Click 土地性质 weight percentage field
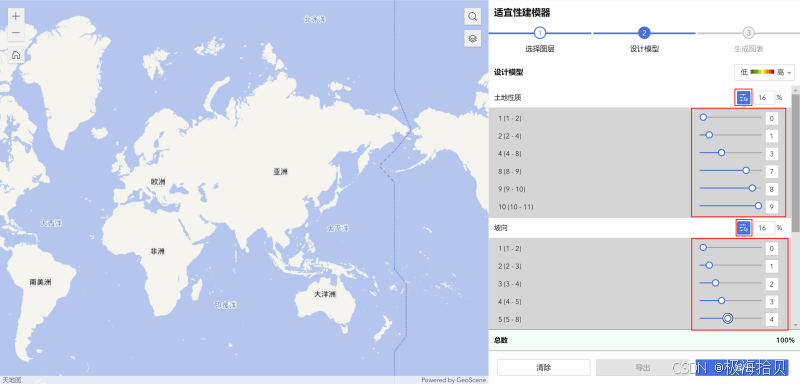This screenshot has width=800, height=384. [x=764, y=97]
